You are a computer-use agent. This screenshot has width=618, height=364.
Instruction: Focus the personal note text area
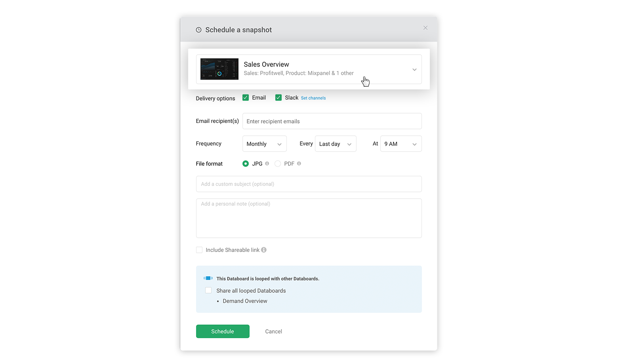309,218
